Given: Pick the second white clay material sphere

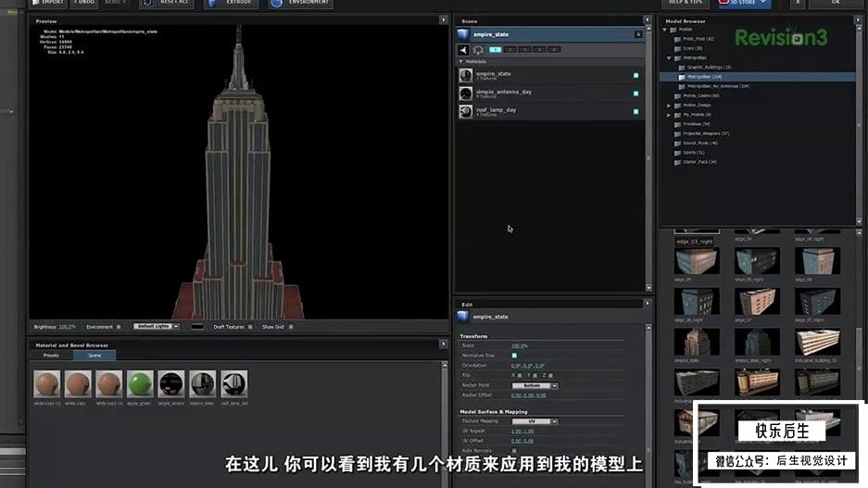Looking at the screenshot, I should (78, 384).
